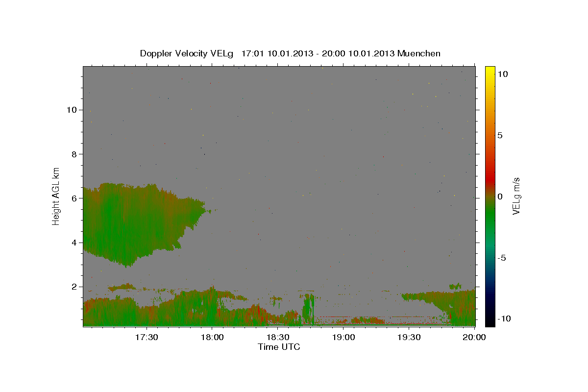Screen dimensions: 588x392
Task: Click 'Muenchen' in the plot title
Action: pos(419,53)
